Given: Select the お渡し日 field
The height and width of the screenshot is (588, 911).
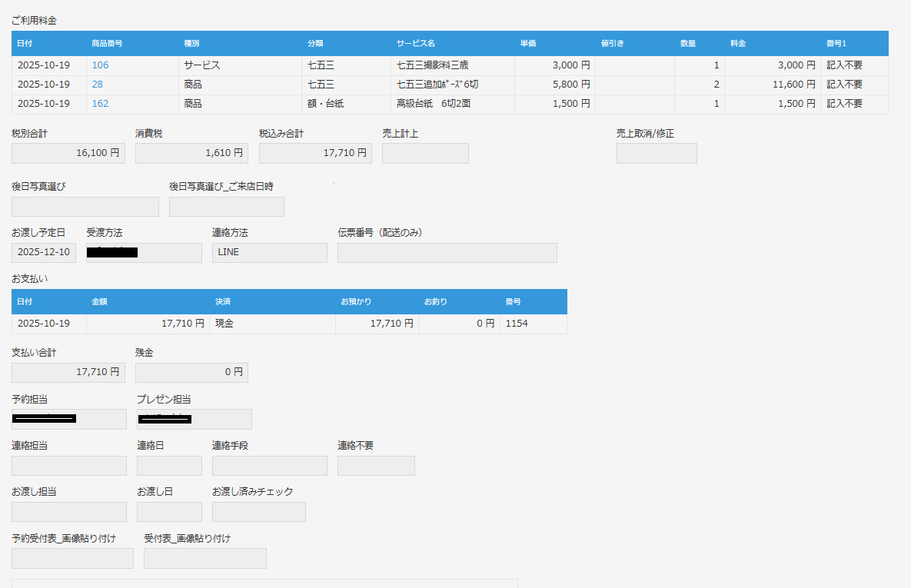Looking at the screenshot, I should (x=169, y=512).
